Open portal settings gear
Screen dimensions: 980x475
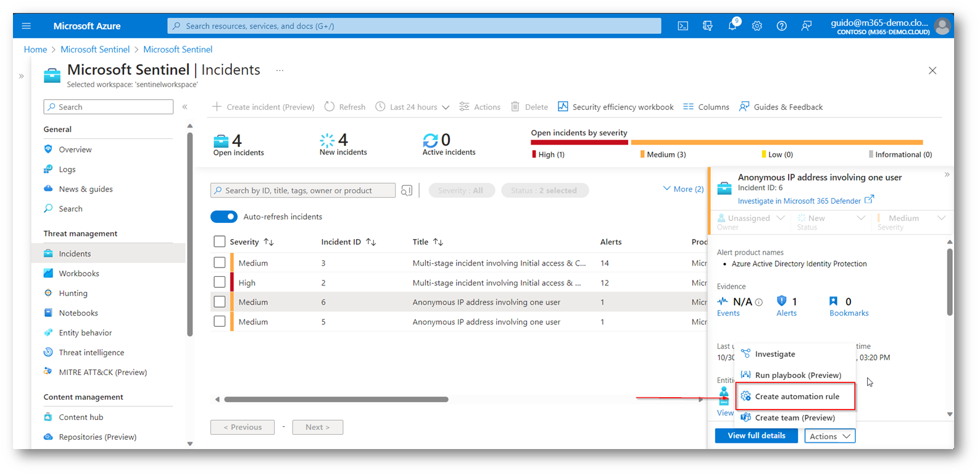tap(757, 26)
